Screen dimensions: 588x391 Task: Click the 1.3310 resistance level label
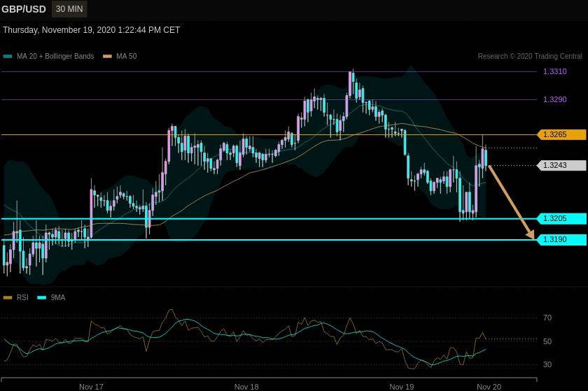click(x=554, y=71)
